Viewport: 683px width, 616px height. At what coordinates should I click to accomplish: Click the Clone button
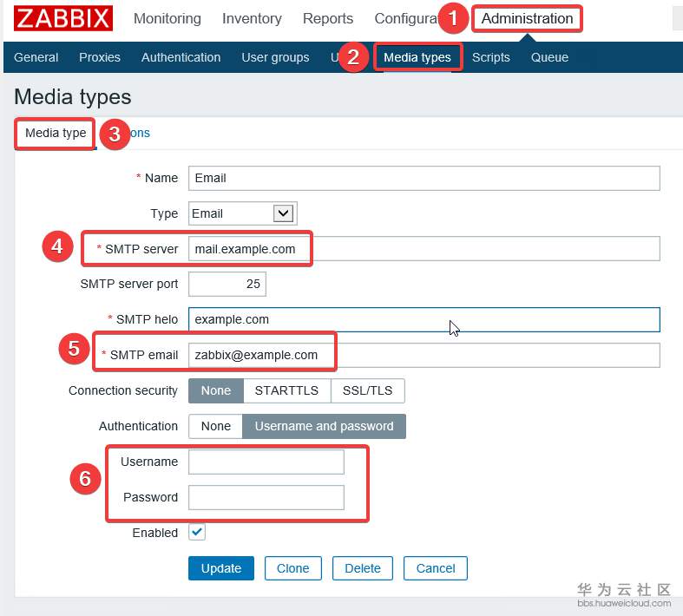pyautogui.click(x=292, y=568)
